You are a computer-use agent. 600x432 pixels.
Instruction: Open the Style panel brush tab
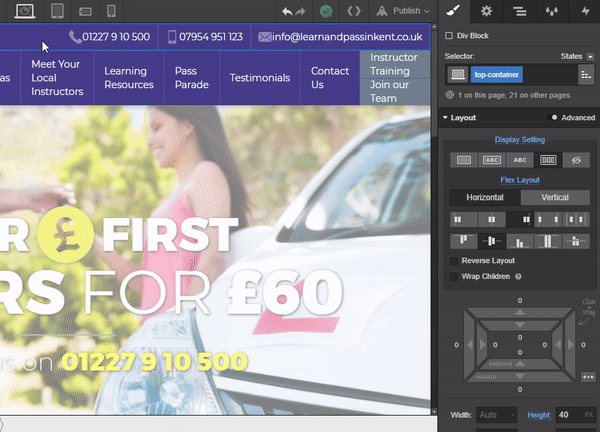coord(453,11)
